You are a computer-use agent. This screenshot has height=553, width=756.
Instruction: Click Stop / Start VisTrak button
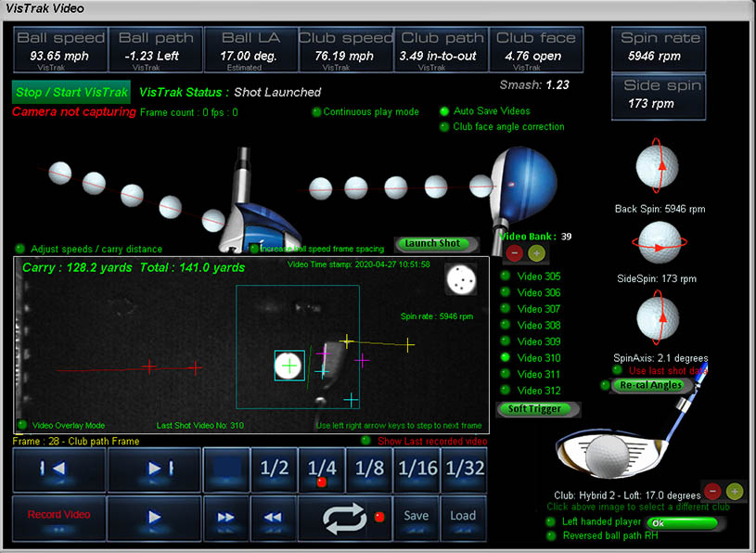pyautogui.click(x=71, y=92)
